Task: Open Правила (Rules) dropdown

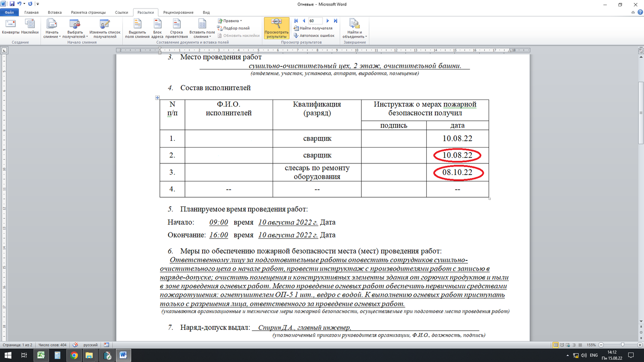Action: click(230, 21)
